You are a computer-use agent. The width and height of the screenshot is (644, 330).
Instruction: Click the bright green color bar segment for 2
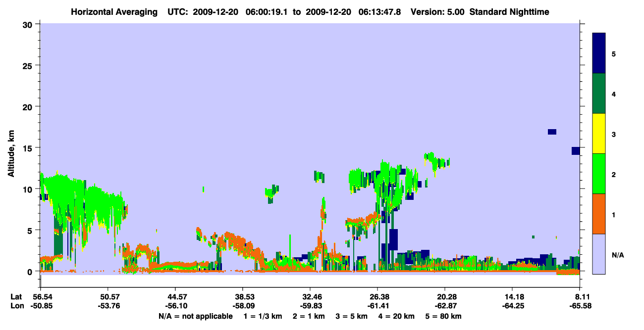click(x=599, y=174)
